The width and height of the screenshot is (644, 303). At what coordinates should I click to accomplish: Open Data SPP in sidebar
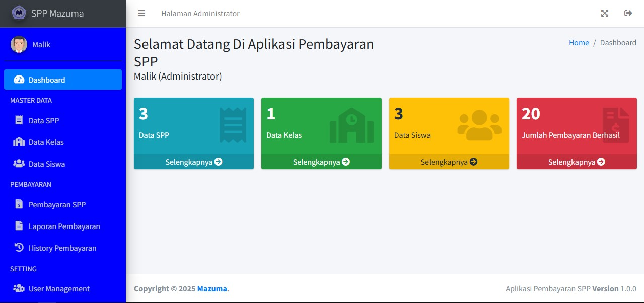[44, 121]
